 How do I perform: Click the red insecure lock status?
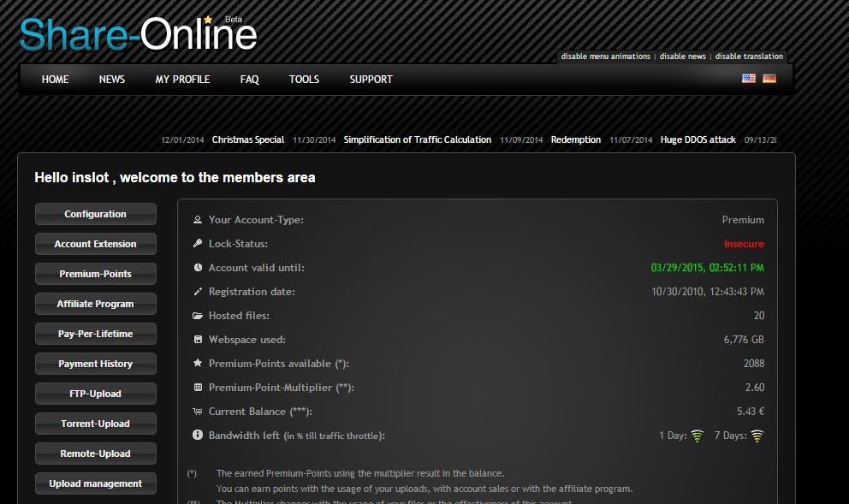click(x=744, y=244)
